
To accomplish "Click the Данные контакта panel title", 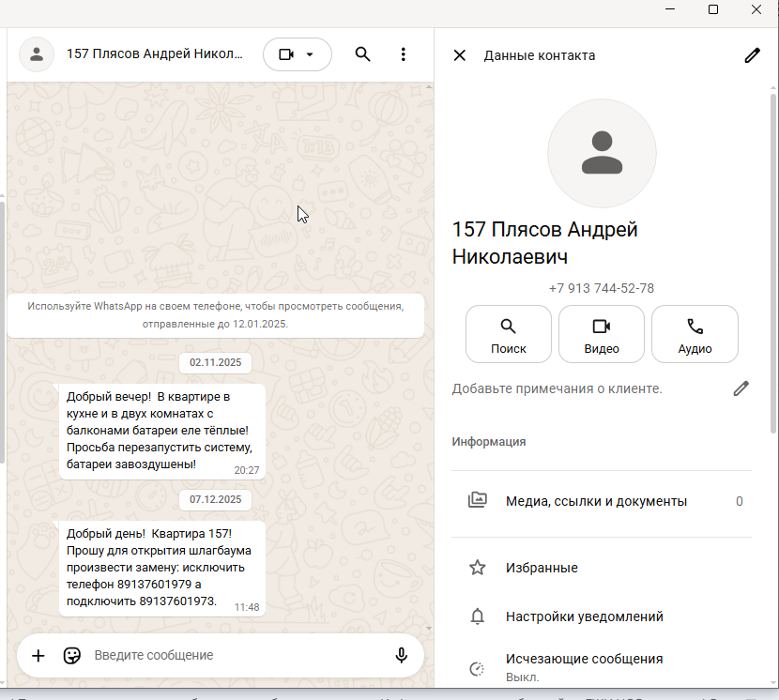I will [x=540, y=55].
